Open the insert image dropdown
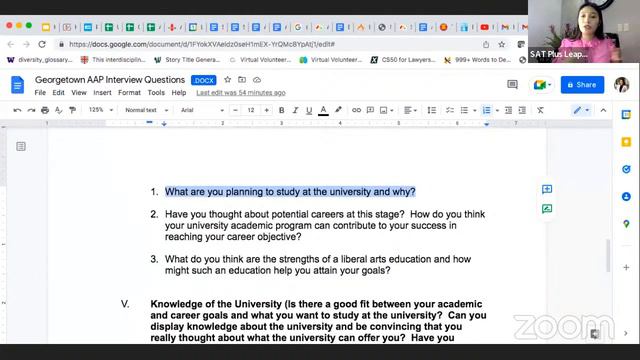The height and width of the screenshot is (360, 640). coord(386,110)
